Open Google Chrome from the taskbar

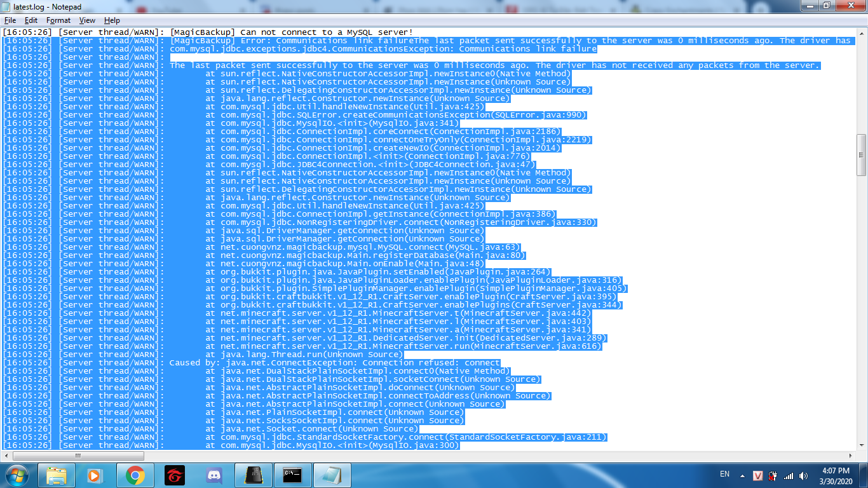click(135, 475)
